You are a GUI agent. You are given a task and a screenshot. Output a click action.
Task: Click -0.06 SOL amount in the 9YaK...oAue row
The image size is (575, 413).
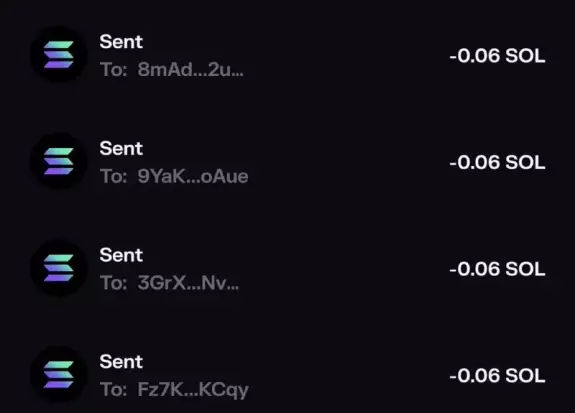tap(497, 162)
